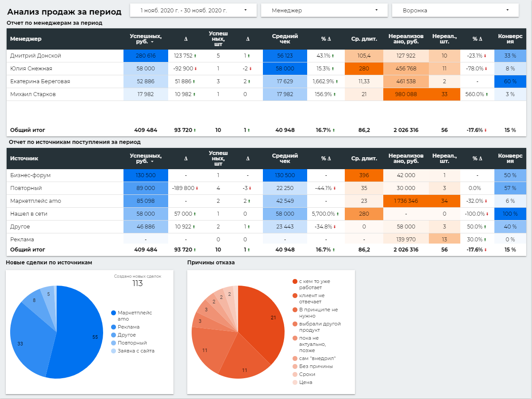532x399 pixels.
Task: Click the sort arrow in managers table Успешных, руб. header
Action: pyautogui.click(x=152, y=42)
